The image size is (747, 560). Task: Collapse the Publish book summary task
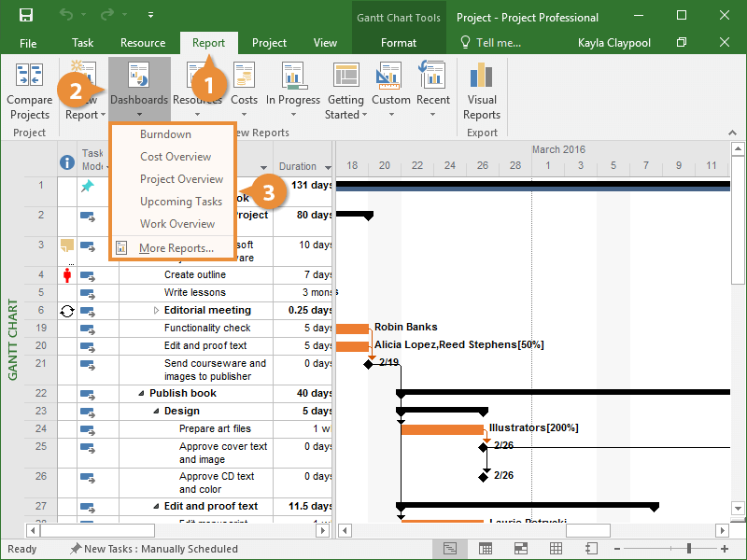click(x=142, y=394)
